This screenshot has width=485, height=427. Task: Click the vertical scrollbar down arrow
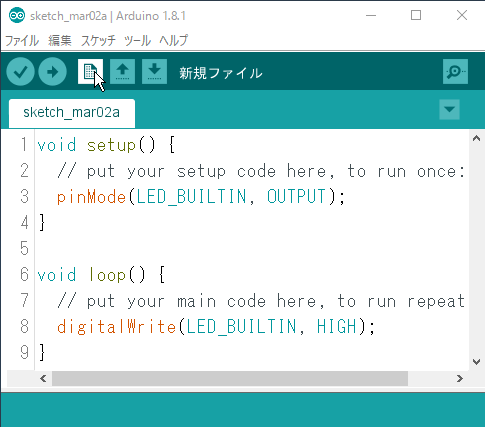tap(476, 362)
